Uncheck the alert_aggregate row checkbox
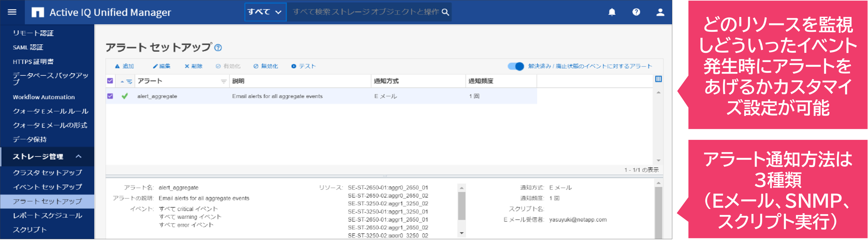 point(110,96)
